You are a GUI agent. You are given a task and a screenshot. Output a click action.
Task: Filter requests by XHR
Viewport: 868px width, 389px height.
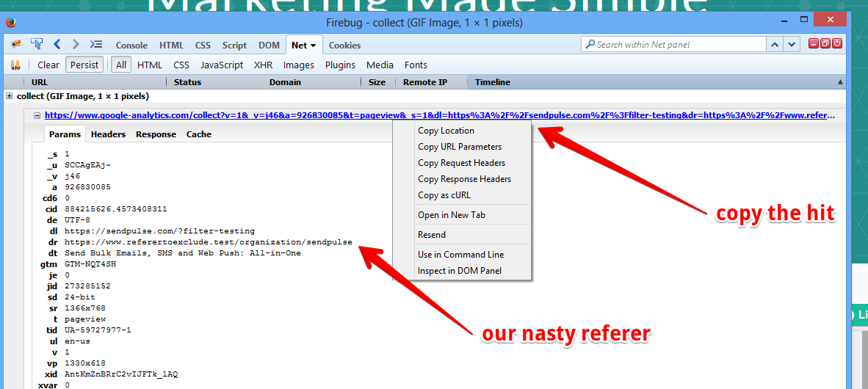(x=264, y=65)
